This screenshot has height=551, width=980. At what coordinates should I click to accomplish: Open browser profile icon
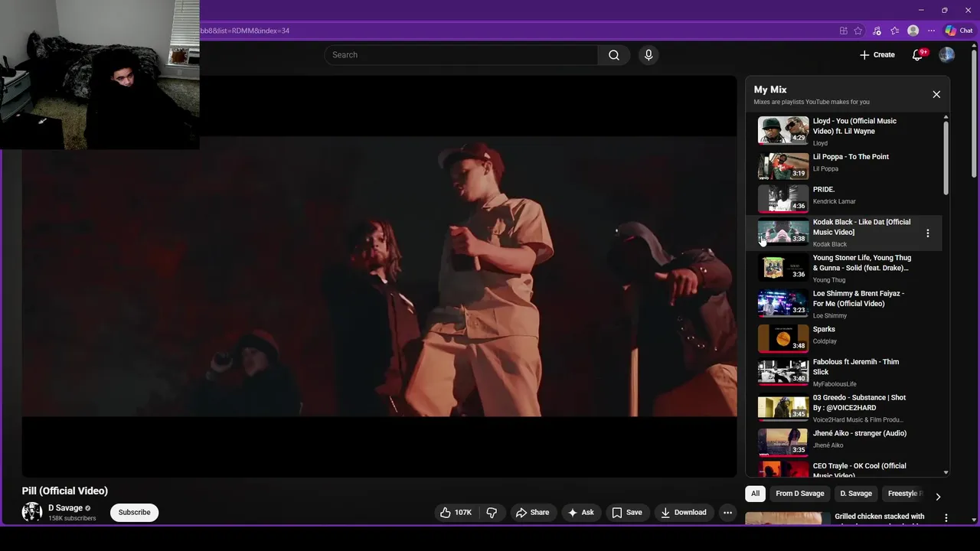(x=913, y=31)
